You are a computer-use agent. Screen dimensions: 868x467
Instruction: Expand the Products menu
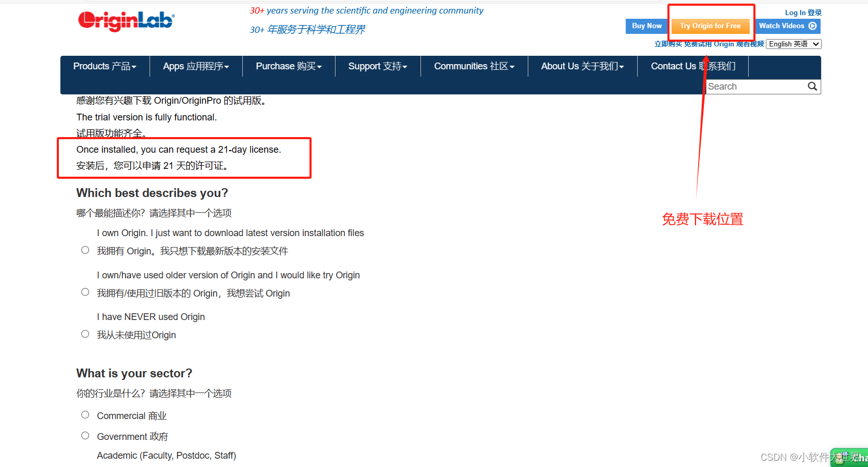click(105, 66)
